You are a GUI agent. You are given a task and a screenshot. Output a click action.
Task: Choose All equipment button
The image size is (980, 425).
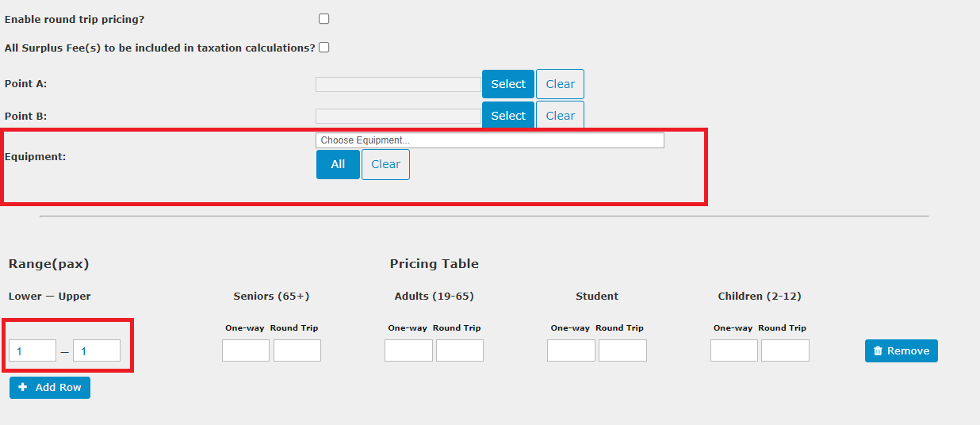click(338, 164)
